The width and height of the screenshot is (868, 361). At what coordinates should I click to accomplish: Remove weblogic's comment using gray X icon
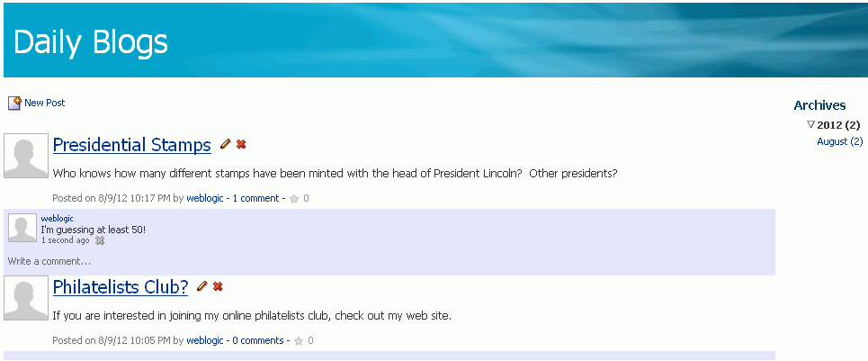click(x=100, y=240)
